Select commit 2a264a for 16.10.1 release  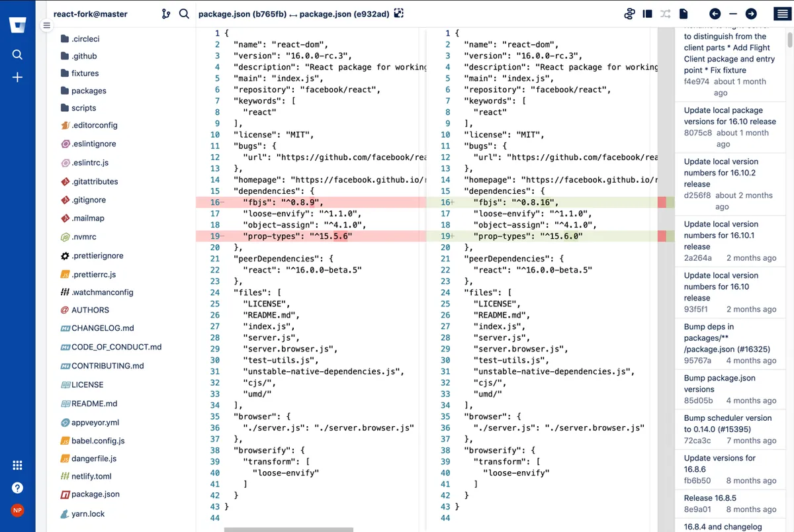coord(730,241)
